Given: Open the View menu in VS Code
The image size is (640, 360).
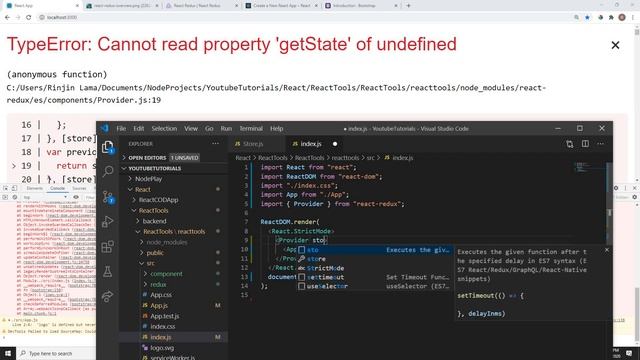Looking at the screenshot, I should click(191, 128).
